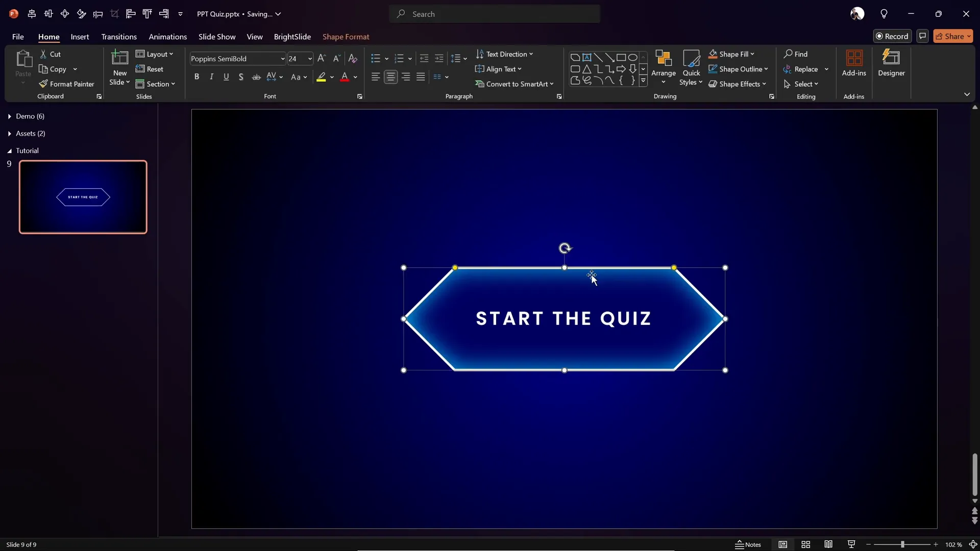Toggle Strikethrough formatting
980x551 pixels.
click(256, 77)
